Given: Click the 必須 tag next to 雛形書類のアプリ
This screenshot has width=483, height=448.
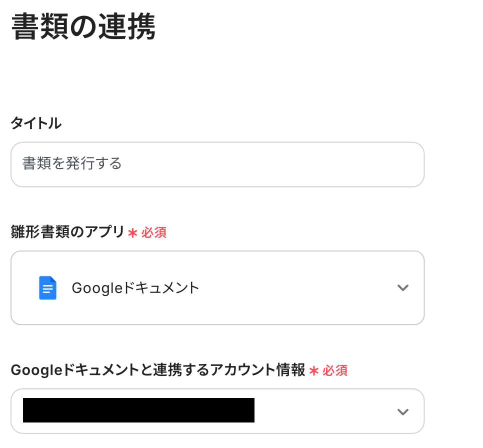Looking at the screenshot, I should pos(154,232).
